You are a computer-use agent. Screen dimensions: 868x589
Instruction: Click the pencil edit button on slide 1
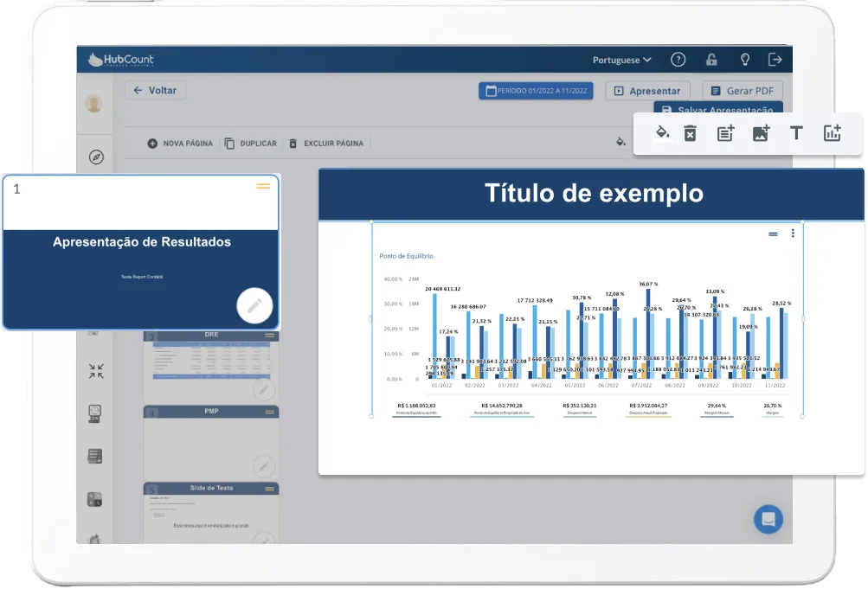point(254,305)
